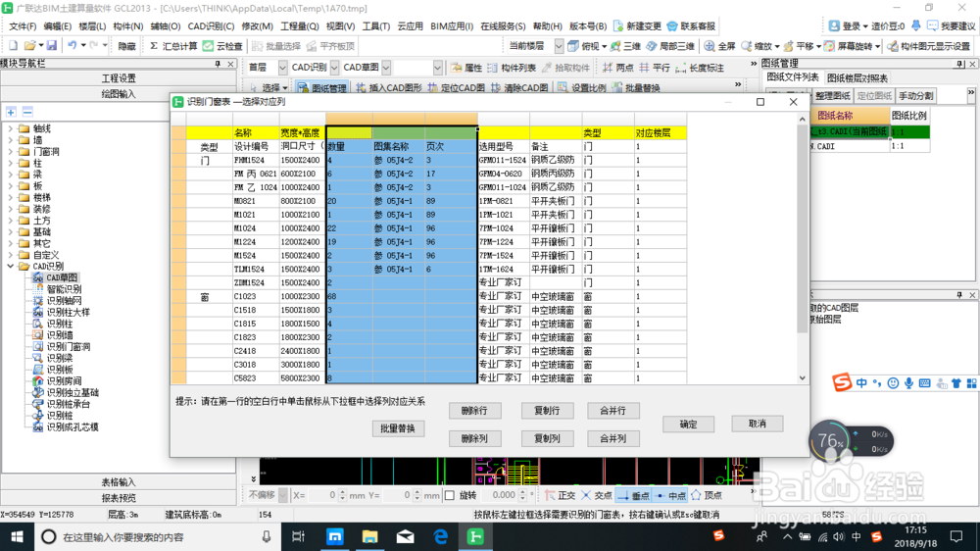Toggle 中点 midpoint snap
Image resolution: width=980 pixels, height=551 pixels.
click(x=670, y=495)
